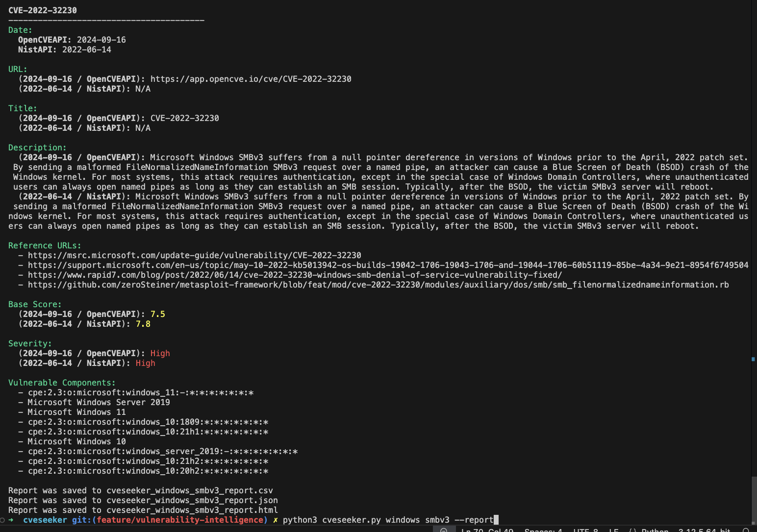The height and width of the screenshot is (532, 757).
Task: Click the green Title: label
Action: [x=23, y=108]
